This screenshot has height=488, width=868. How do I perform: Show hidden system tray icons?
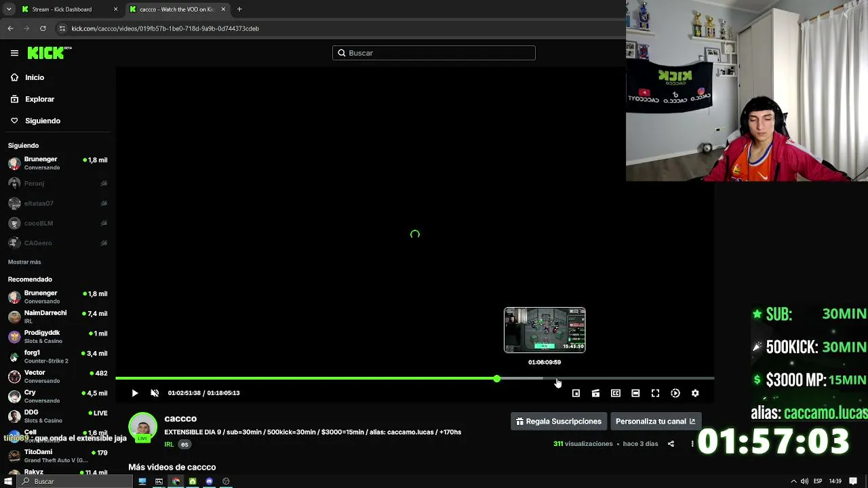pyautogui.click(x=793, y=481)
